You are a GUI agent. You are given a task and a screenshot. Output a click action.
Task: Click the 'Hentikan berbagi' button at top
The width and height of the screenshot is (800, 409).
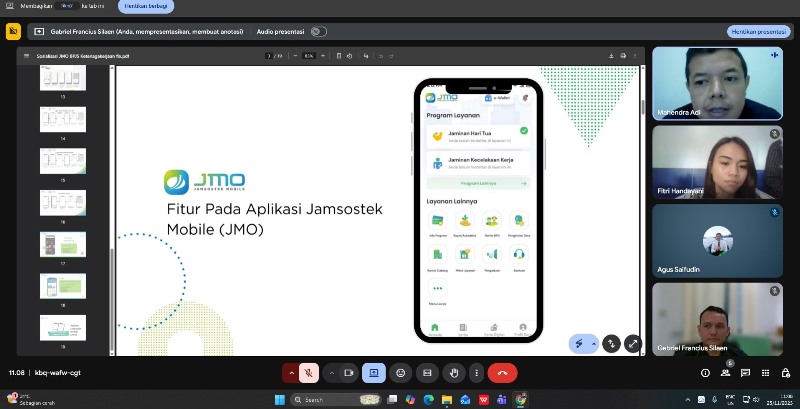[144, 6]
